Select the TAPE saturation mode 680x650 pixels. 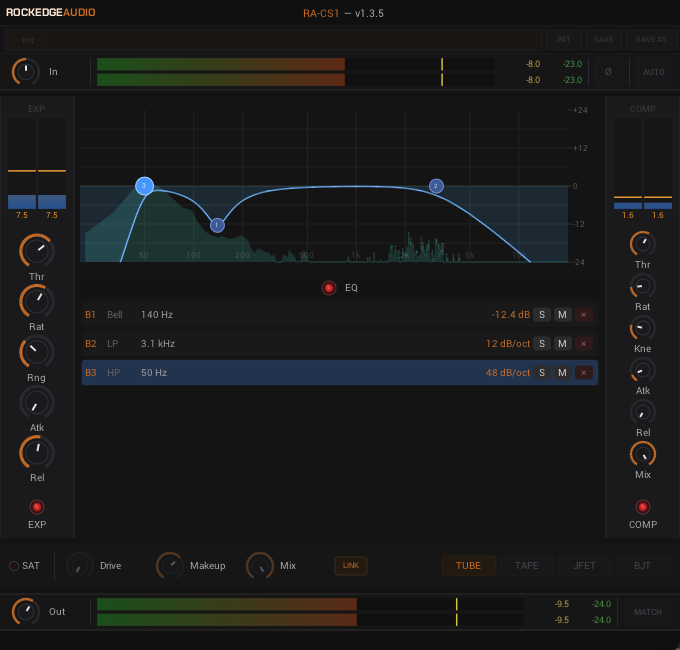tap(526, 565)
